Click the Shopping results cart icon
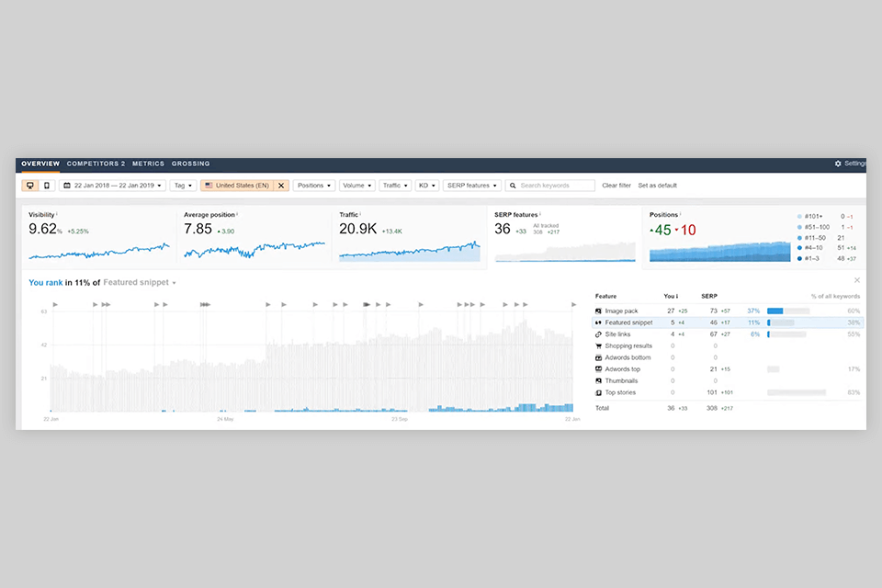 [x=598, y=346]
